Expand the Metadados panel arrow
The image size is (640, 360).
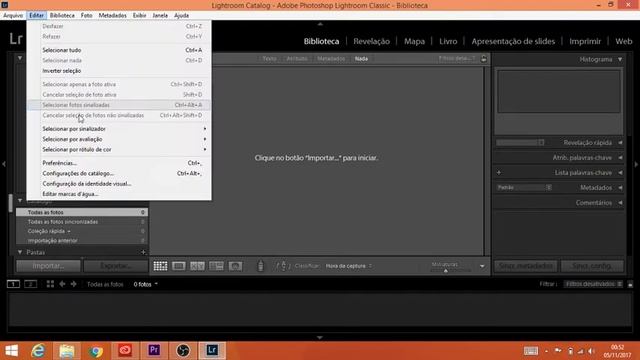tap(620, 188)
